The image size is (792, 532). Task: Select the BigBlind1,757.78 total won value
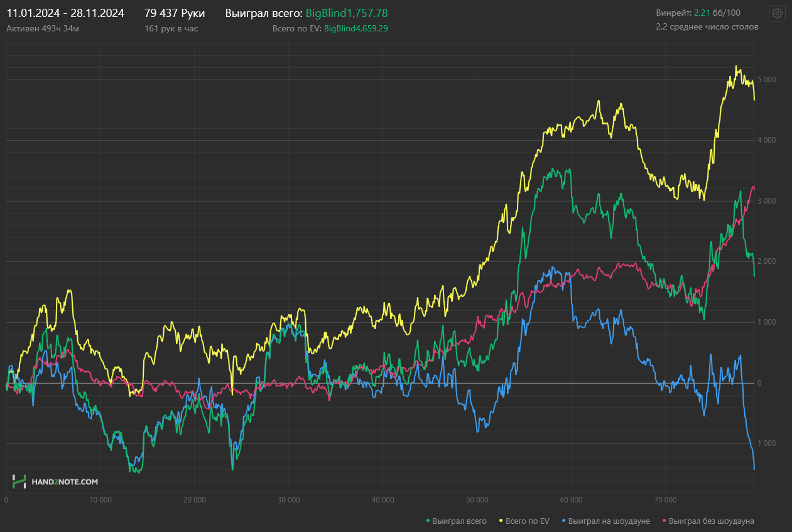(347, 13)
